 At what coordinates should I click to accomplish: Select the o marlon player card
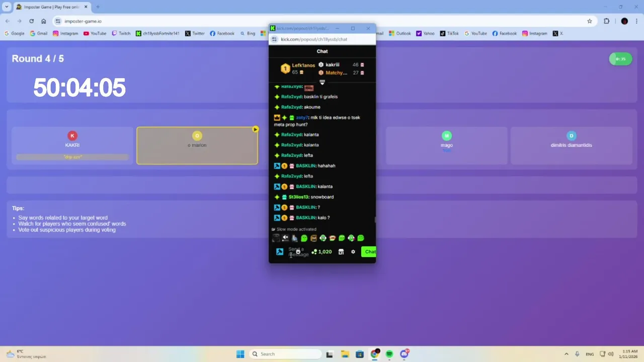(197, 145)
